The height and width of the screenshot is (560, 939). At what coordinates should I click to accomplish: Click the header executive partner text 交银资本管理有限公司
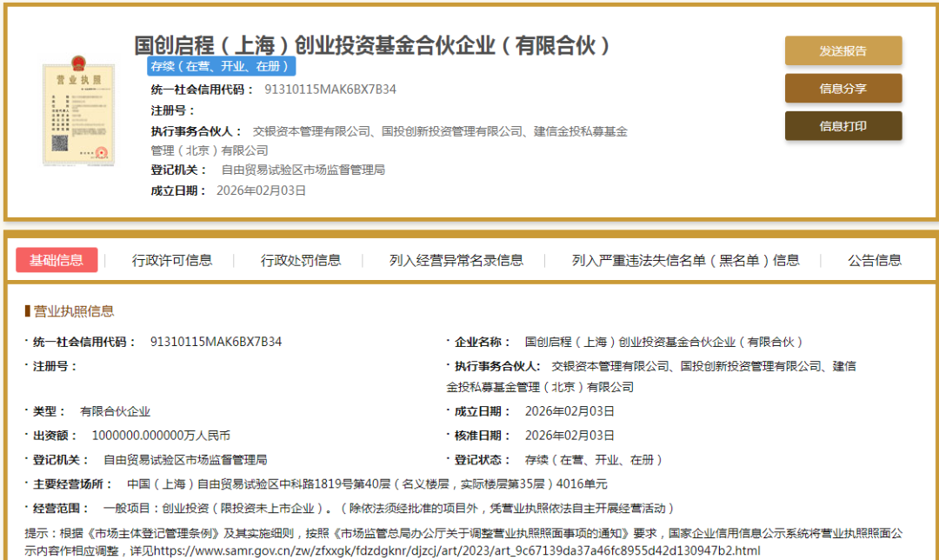click(311, 131)
